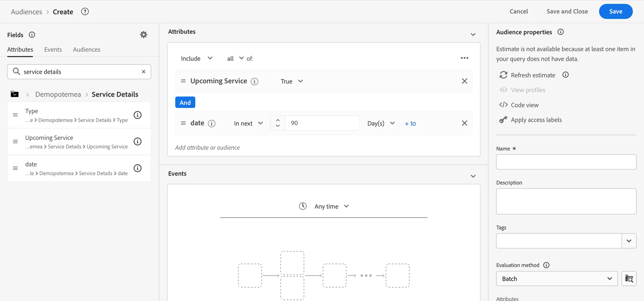Click Save and Close
The image size is (644, 301).
(x=567, y=11)
